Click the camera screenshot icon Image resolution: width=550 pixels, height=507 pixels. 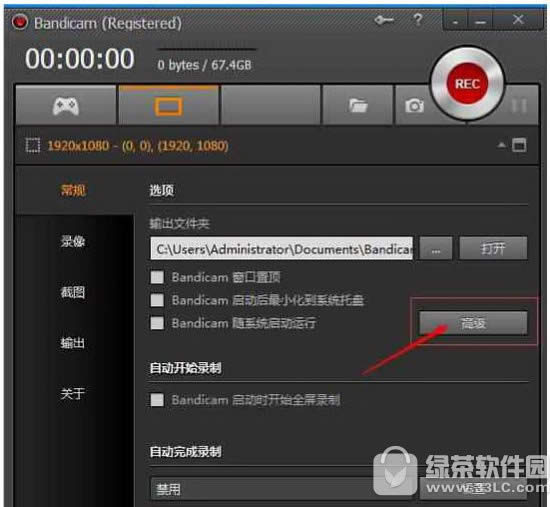click(x=414, y=105)
